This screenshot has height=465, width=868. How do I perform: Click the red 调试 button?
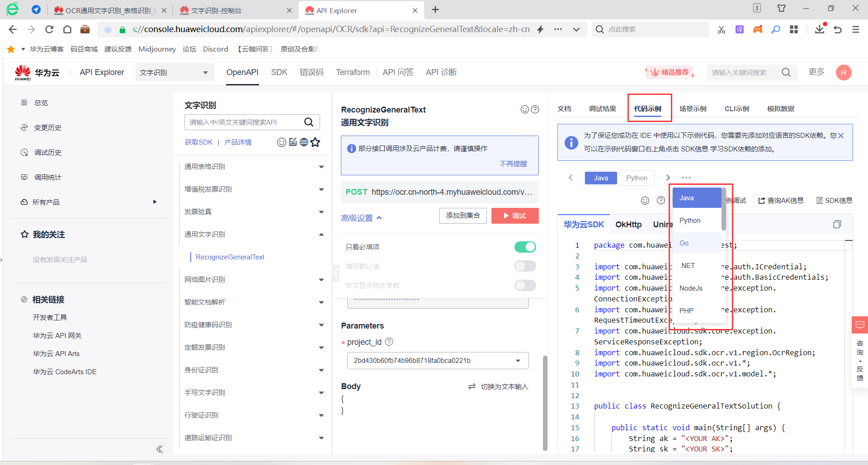515,216
